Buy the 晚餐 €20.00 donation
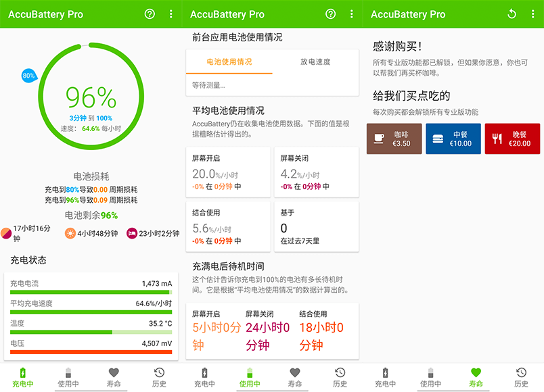The height and width of the screenshot is (392, 544). 512,139
